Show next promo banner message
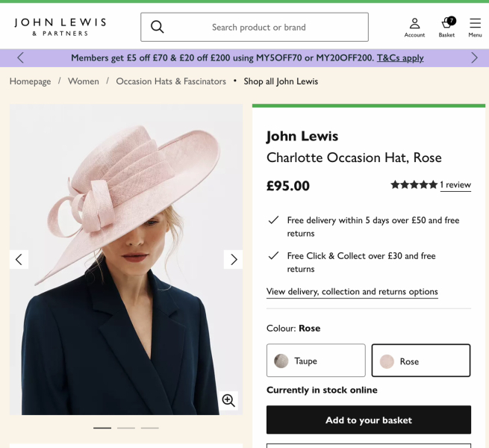Viewport: 489px width, 448px height. coord(474,58)
